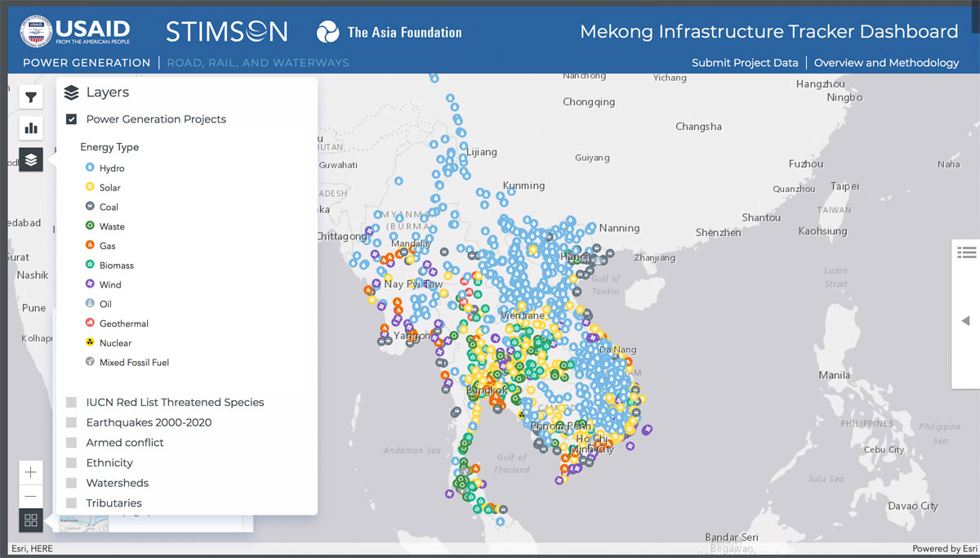Click the Energy Type heading
The image size is (980, 558).
[x=109, y=147]
